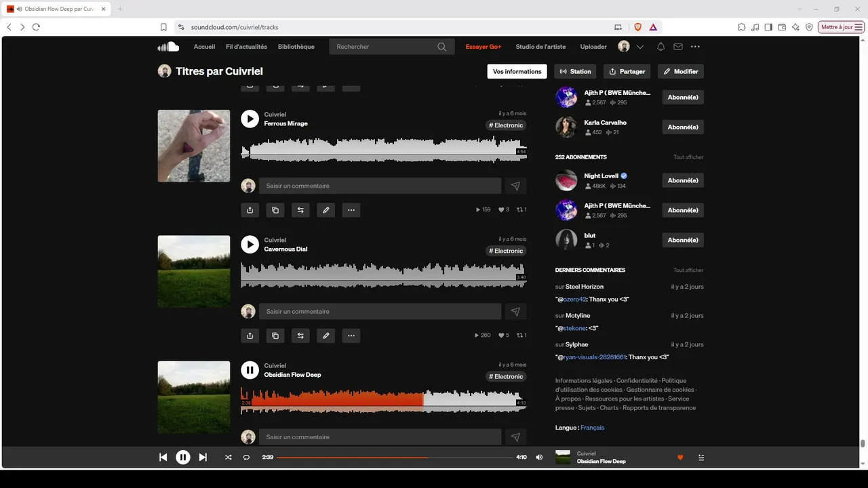The height and width of the screenshot is (488, 868).
Task: Unfollow Karla Carvalho
Action: coord(683,127)
